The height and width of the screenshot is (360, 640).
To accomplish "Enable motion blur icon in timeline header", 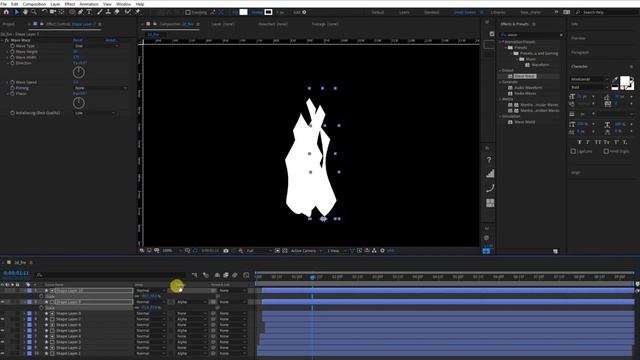I will click(235, 275).
